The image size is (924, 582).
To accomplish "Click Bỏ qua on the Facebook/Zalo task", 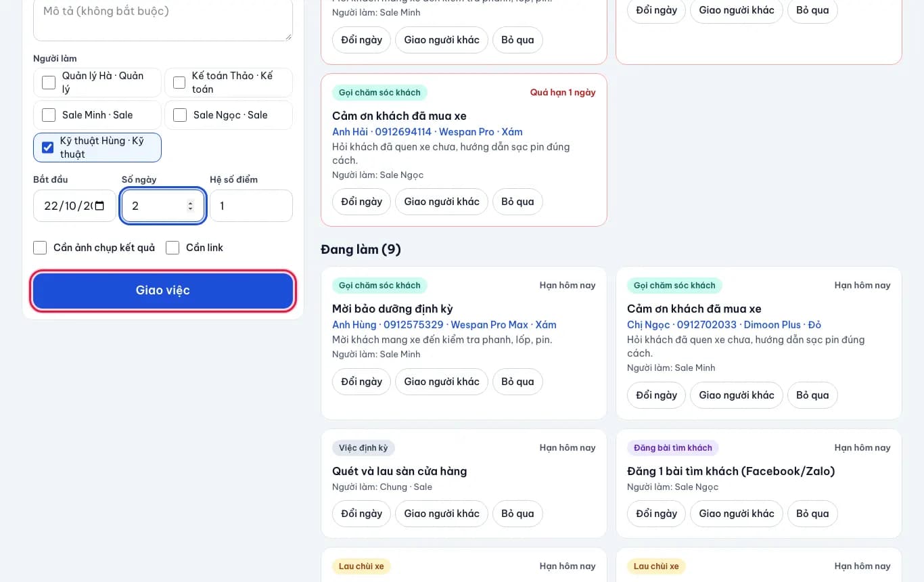I will pos(812,514).
